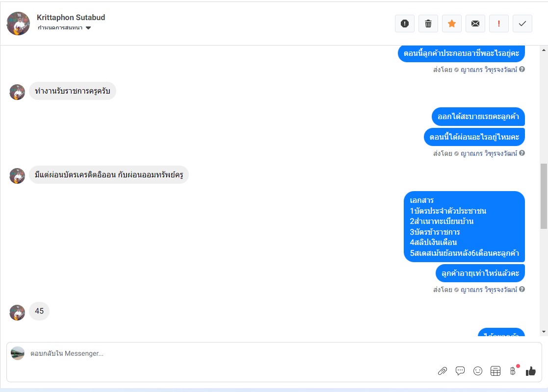
Task: Attach a file using paperclip icon
Action: (443, 371)
